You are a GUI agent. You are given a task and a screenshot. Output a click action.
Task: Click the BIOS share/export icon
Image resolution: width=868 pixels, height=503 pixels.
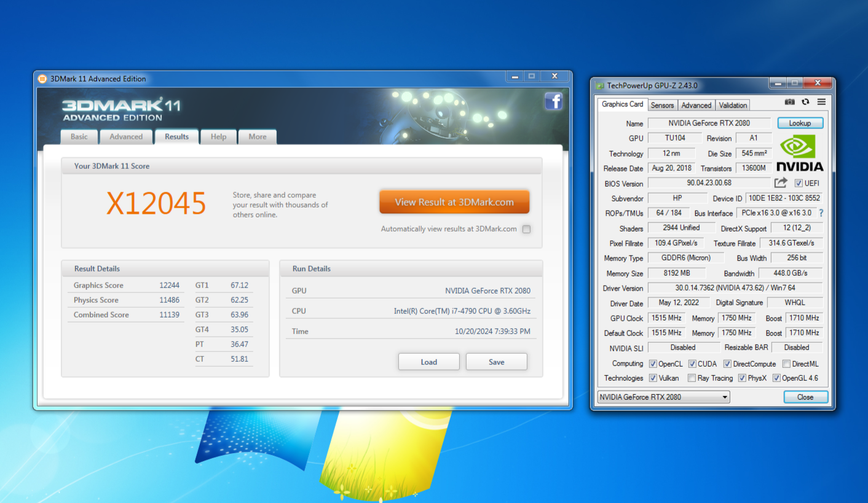click(x=781, y=182)
